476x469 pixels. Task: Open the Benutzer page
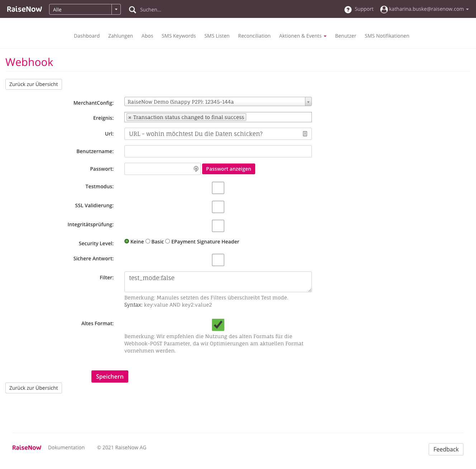tap(346, 36)
